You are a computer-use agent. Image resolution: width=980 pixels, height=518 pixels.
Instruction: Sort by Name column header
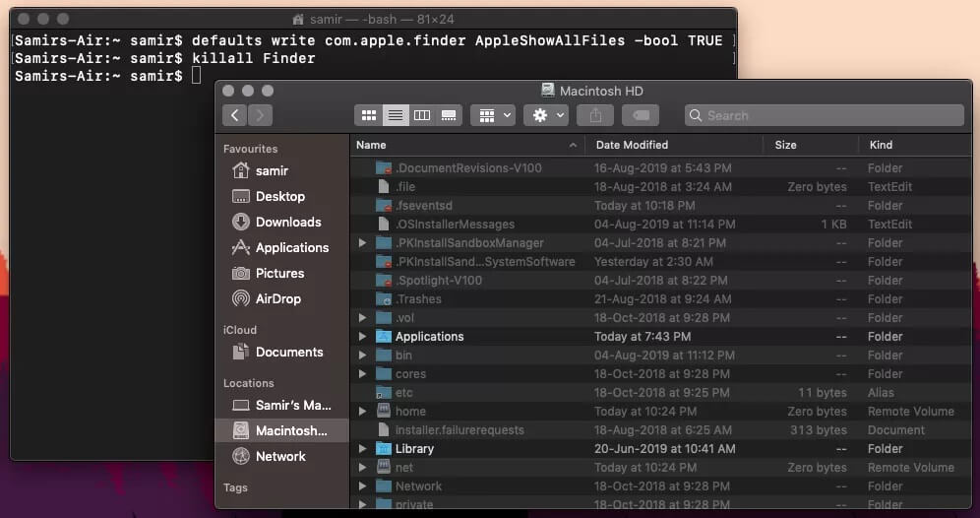click(x=467, y=145)
